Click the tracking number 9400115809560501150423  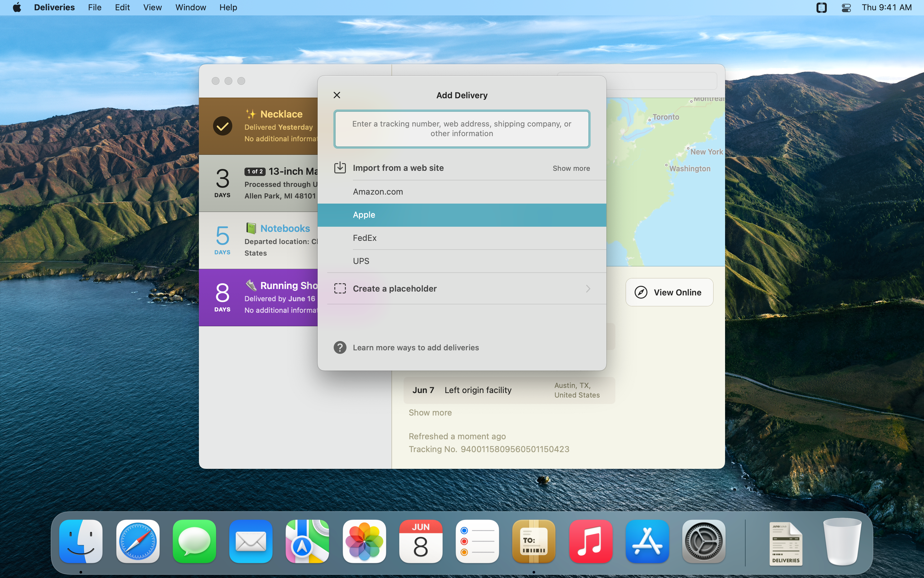515,449
